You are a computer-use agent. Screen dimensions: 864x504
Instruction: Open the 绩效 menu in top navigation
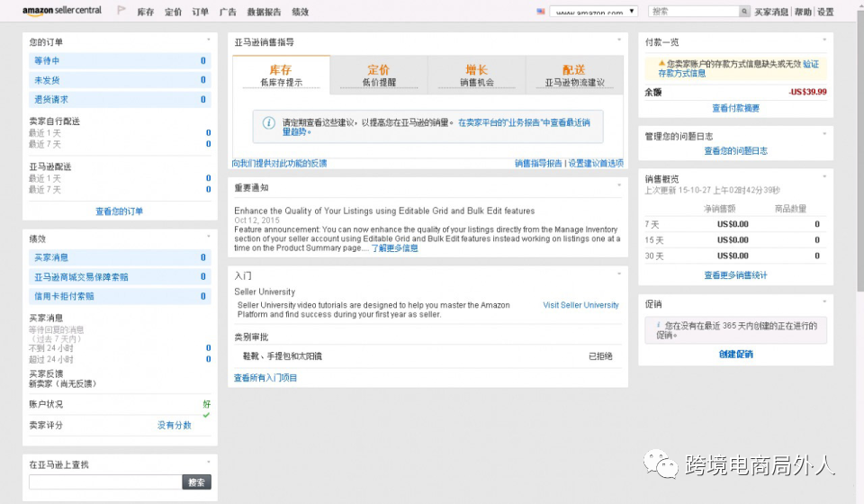(301, 12)
